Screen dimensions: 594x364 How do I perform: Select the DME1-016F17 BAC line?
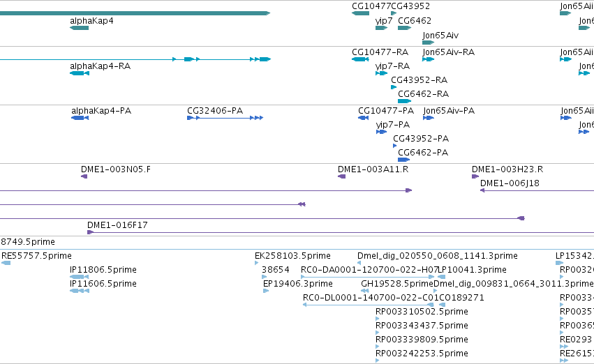tap(341, 232)
